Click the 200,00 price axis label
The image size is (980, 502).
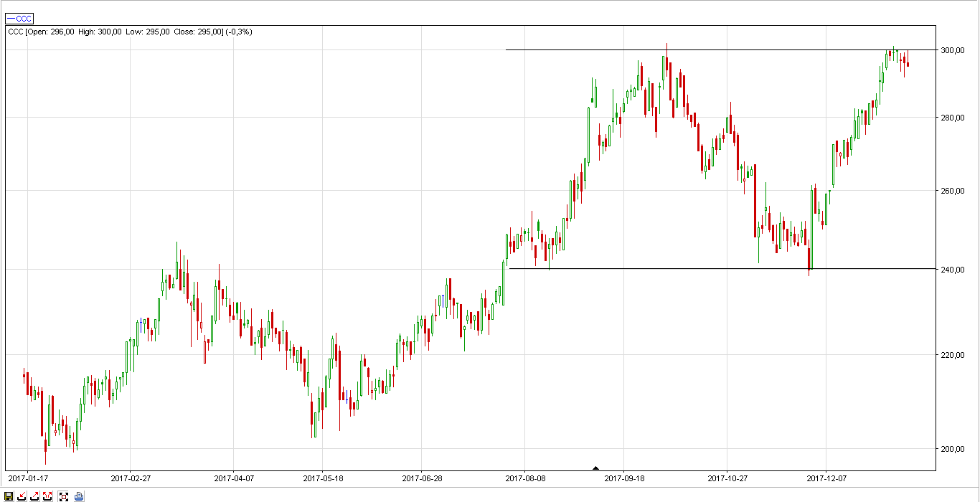[951, 449]
